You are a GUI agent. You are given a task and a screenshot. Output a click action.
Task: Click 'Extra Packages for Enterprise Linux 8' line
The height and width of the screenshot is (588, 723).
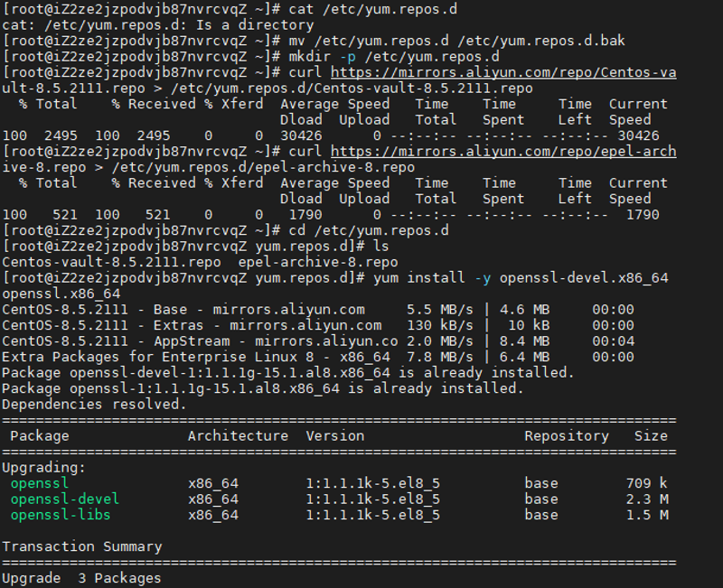tap(318, 357)
